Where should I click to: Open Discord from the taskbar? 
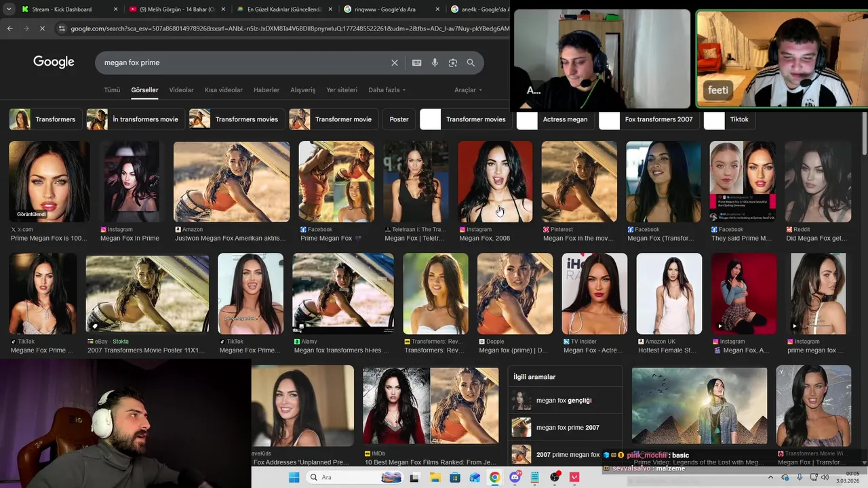(515, 477)
